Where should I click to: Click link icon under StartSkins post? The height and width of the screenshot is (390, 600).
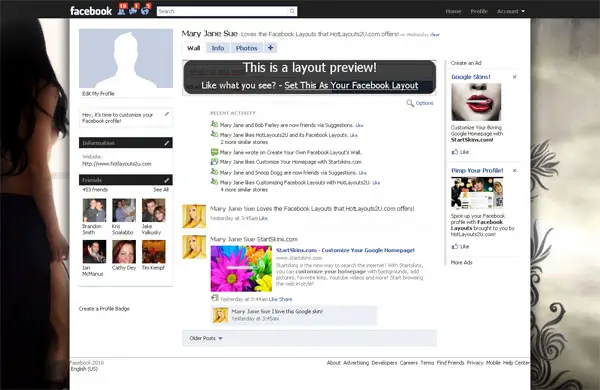coord(214,298)
